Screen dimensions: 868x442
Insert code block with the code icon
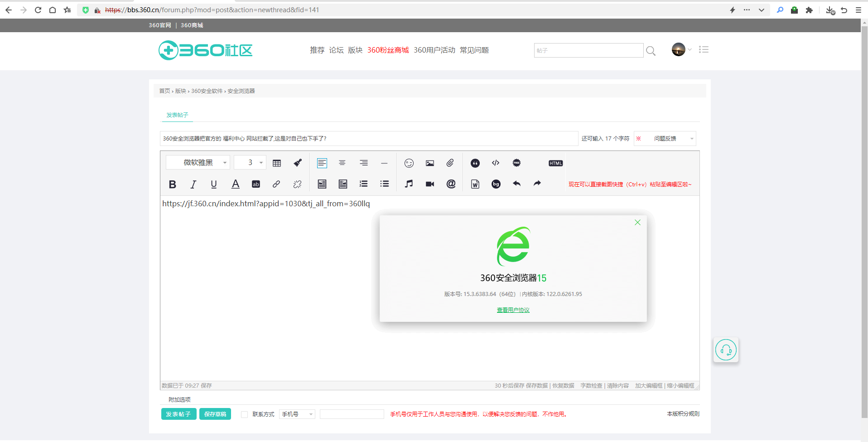coord(496,163)
